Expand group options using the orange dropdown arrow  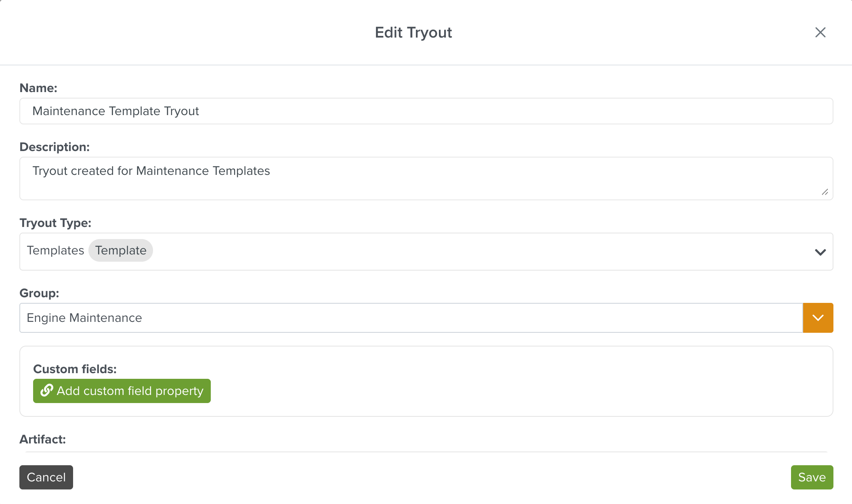[818, 317]
